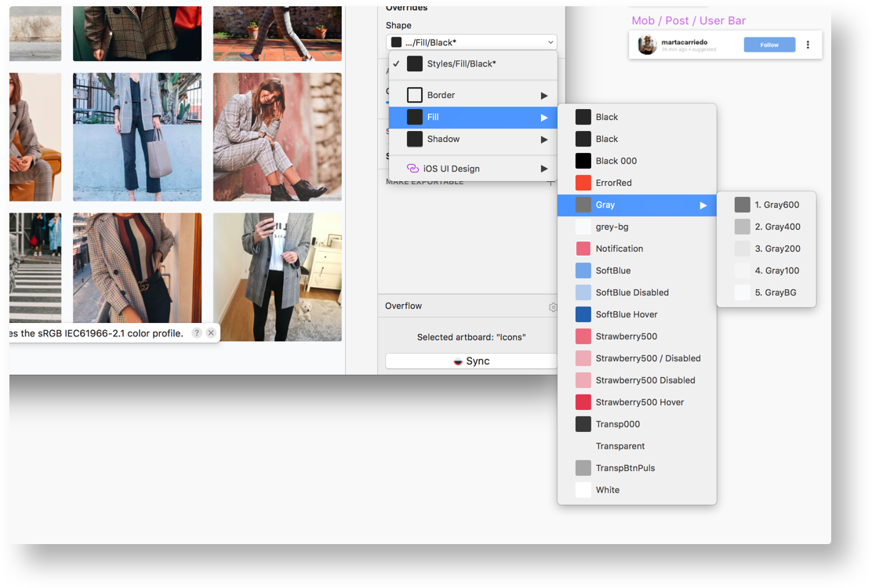The height and width of the screenshot is (588, 872).
Task: Click the help question mark icon
Action: pos(197,333)
